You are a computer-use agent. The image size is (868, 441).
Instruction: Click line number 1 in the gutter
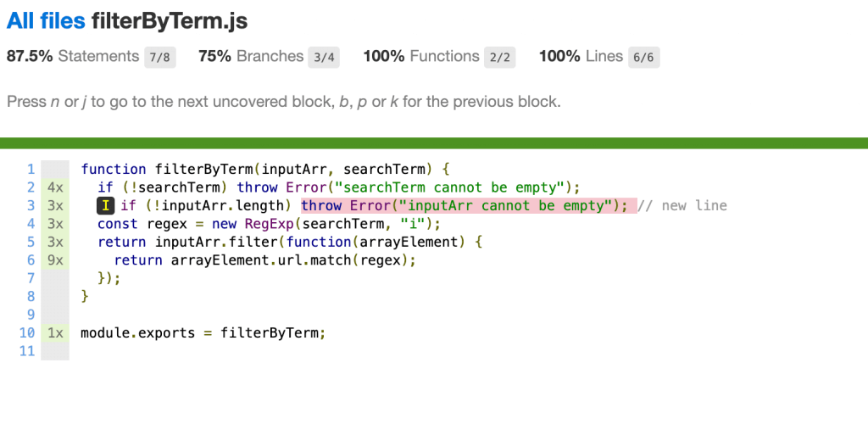coord(31,170)
